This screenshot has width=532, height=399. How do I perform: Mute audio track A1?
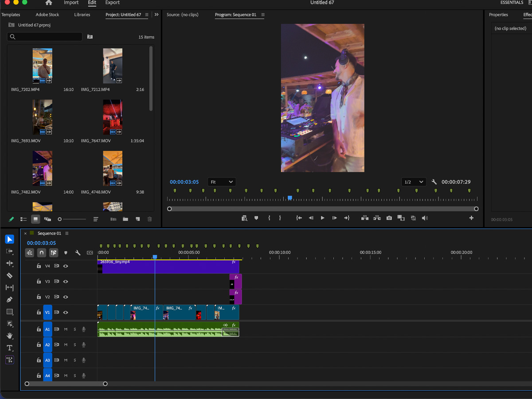66,329
